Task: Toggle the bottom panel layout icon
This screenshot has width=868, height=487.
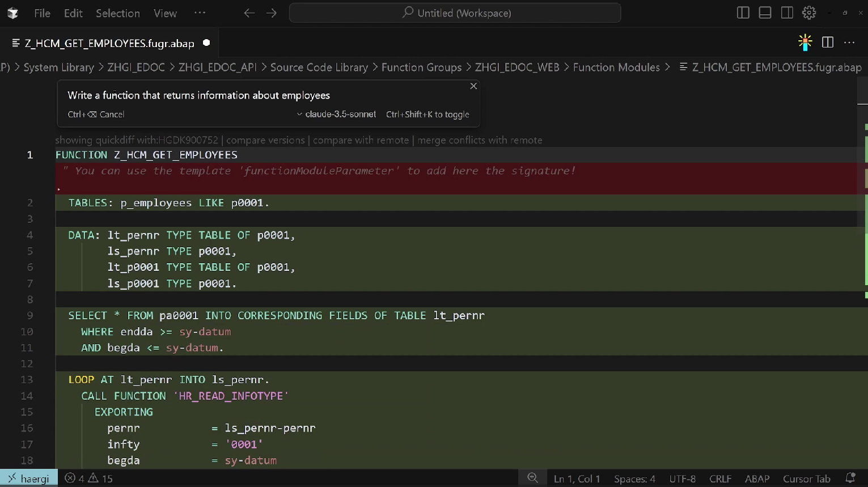Action: pos(765,13)
